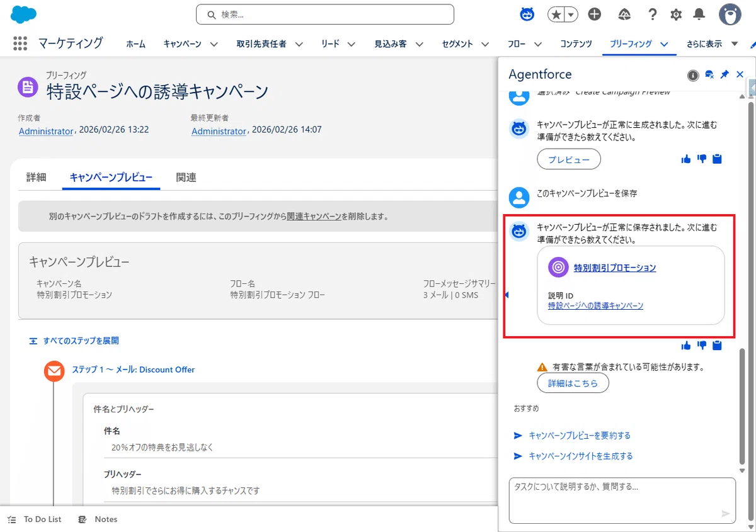Close the Agentforce panel
The width and height of the screenshot is (756, 532).
[x=740, y=75]
